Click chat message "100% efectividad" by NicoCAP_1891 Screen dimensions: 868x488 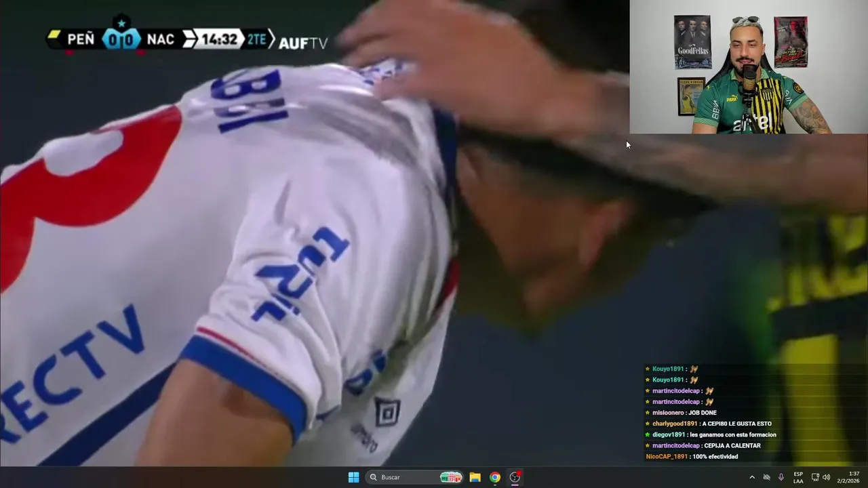click(x=715, y=457)
